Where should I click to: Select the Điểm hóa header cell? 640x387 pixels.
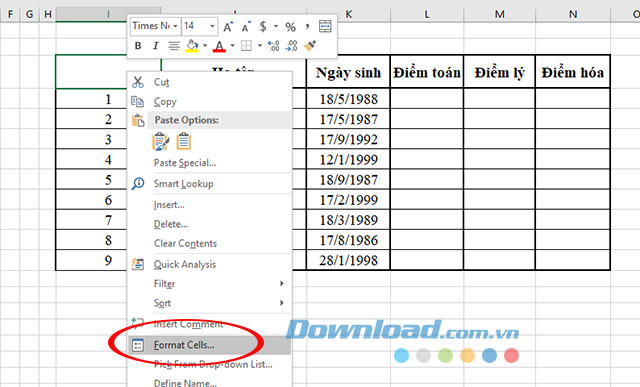pos(573,72)
